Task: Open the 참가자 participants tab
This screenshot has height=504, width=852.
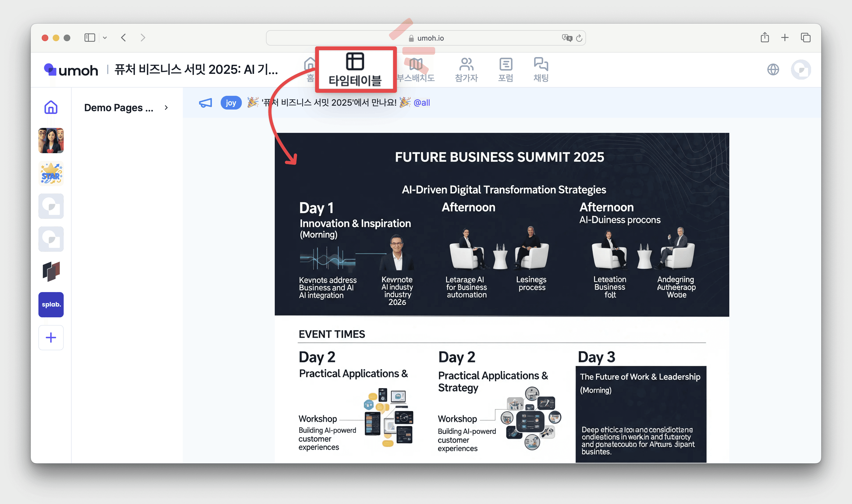Action: click(466, 70)
